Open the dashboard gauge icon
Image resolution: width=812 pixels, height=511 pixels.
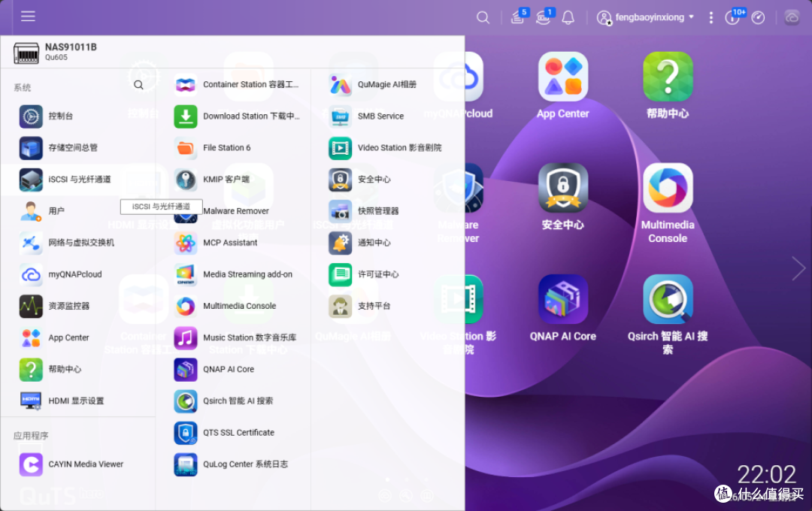(758, 17)
